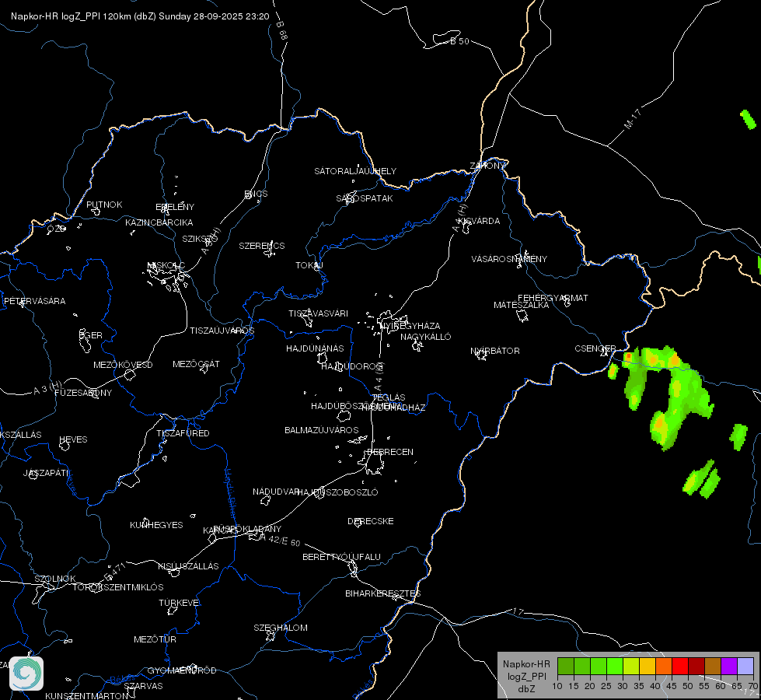Image resolution: width=761 pixels, height=700 pixels.
Task: Click the SÁROSPATAK town label
Action: point(365,198)
